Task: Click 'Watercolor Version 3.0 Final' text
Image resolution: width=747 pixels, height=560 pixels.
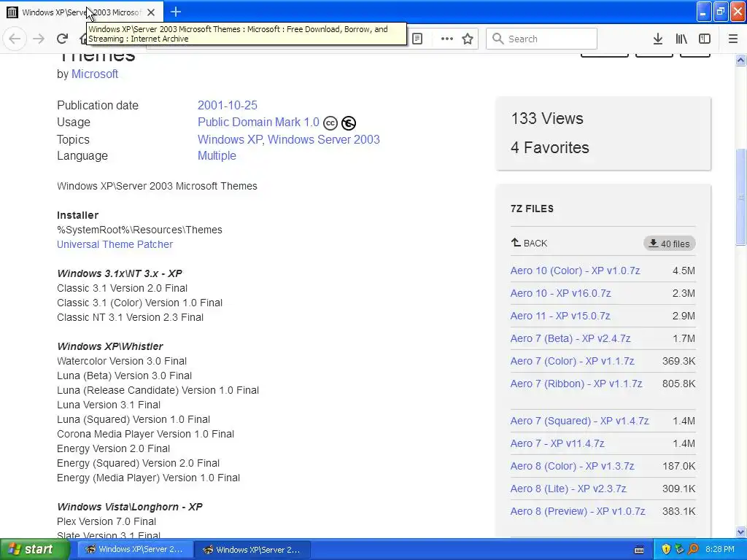Action: pyautogui.click(x=122, y=361)
